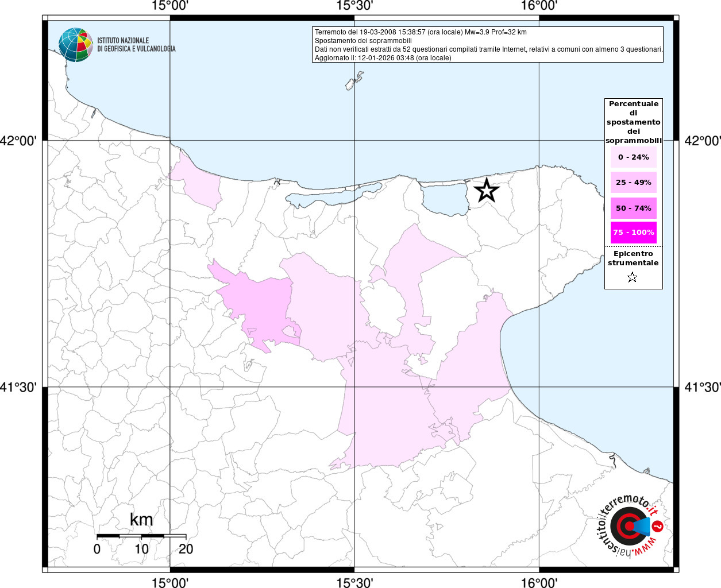
Task: Click the top 15°00' longitude label
Action: (170, 6)
